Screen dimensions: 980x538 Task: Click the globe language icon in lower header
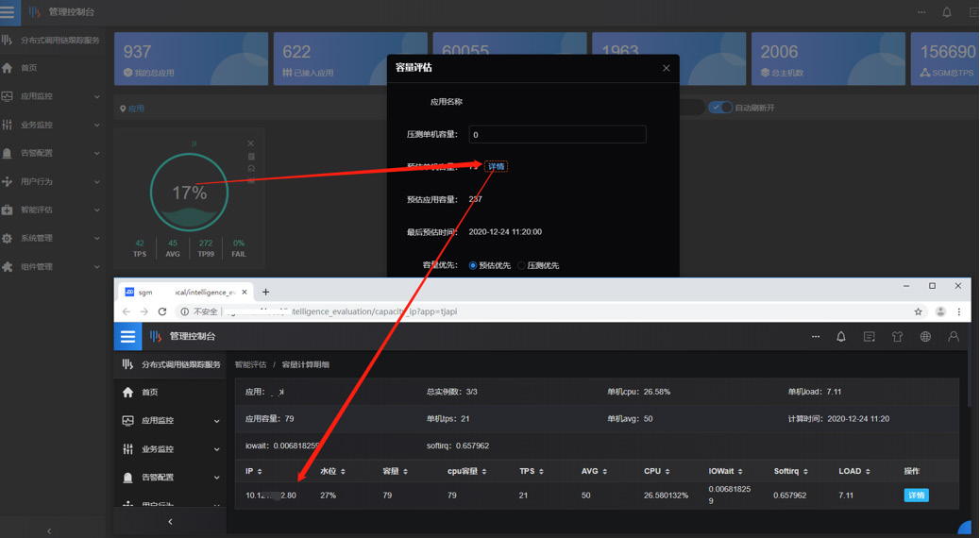click(x=925, y=336)
